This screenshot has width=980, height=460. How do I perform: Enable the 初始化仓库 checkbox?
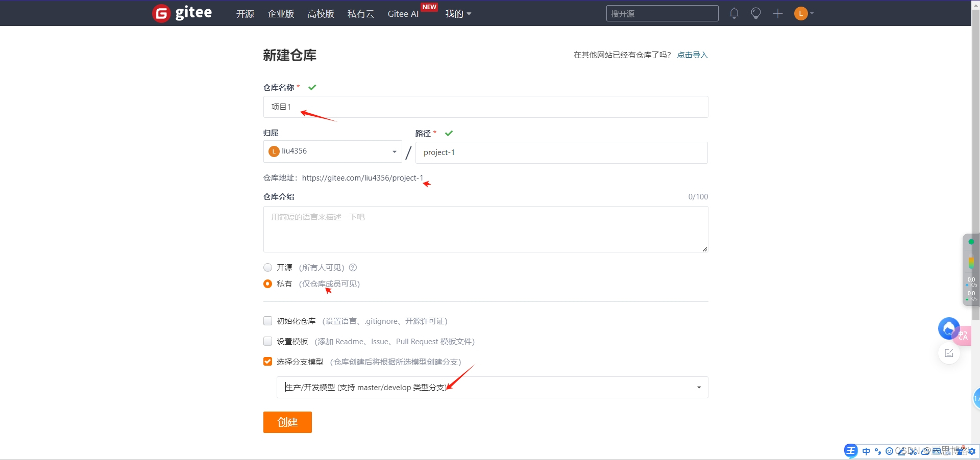coord(267,321)
